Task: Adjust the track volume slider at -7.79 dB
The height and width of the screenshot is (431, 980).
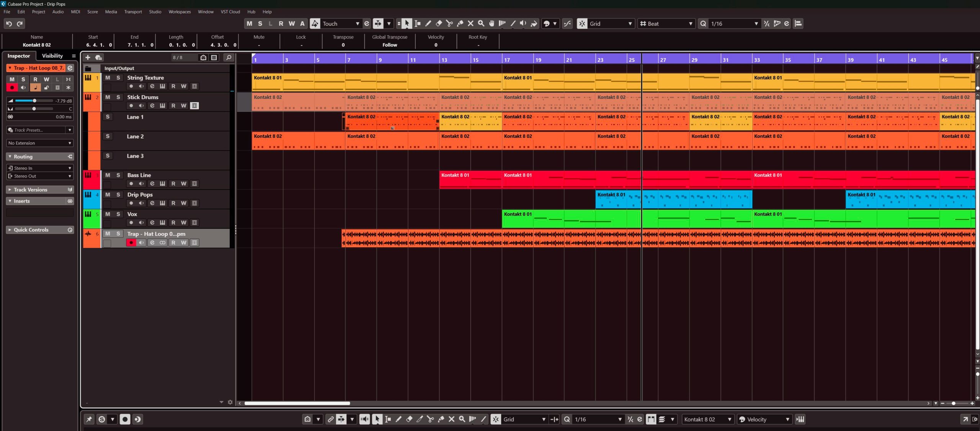Action: pyautogui.click(x=34, y=101)
